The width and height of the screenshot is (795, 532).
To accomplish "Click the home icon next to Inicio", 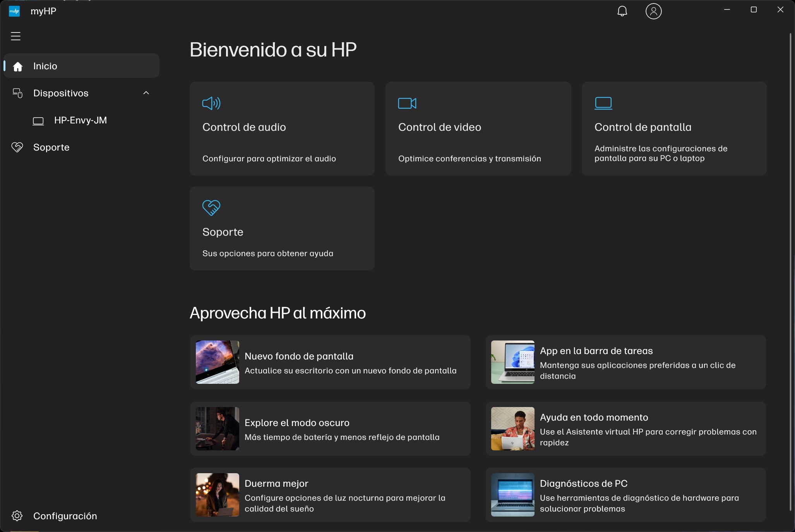I will coord(17,67).
